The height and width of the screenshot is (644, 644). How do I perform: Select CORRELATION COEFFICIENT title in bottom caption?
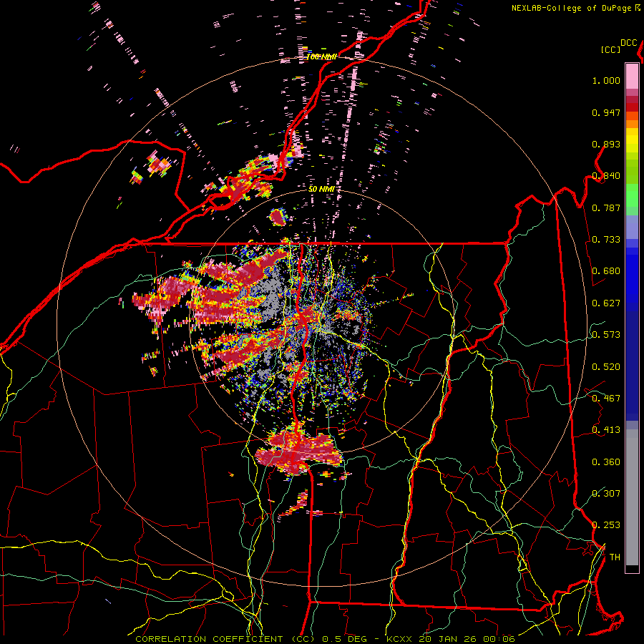pyautogui.click(x=209, y=639)
